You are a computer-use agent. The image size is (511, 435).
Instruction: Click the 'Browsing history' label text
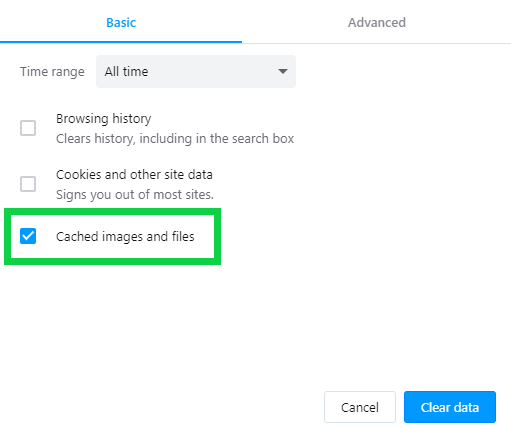[104, 119]
